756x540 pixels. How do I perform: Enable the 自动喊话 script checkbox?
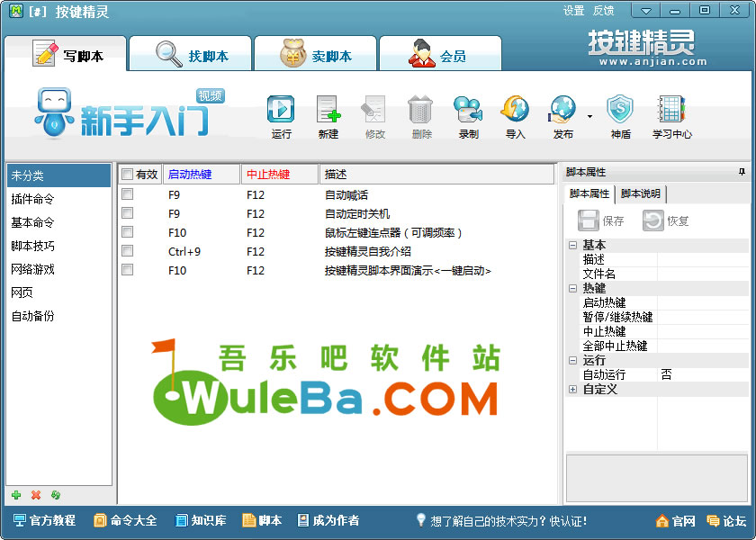(x=127, y=194)
